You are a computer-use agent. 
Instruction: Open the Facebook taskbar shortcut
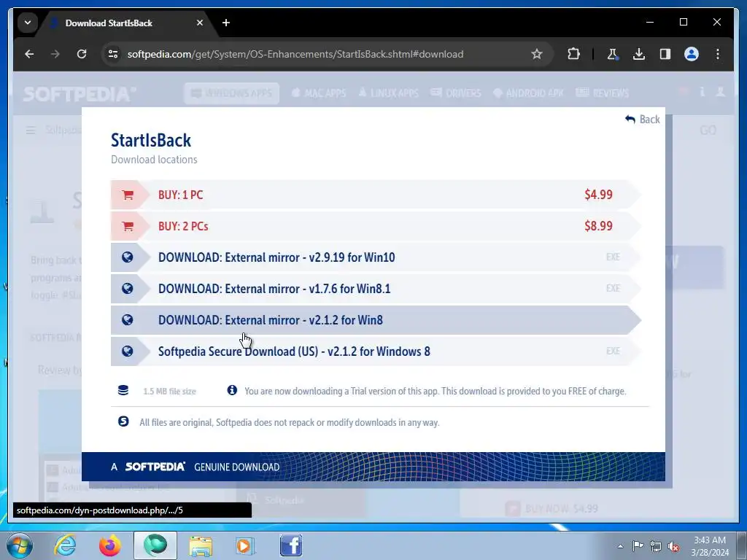click(290, 545)
